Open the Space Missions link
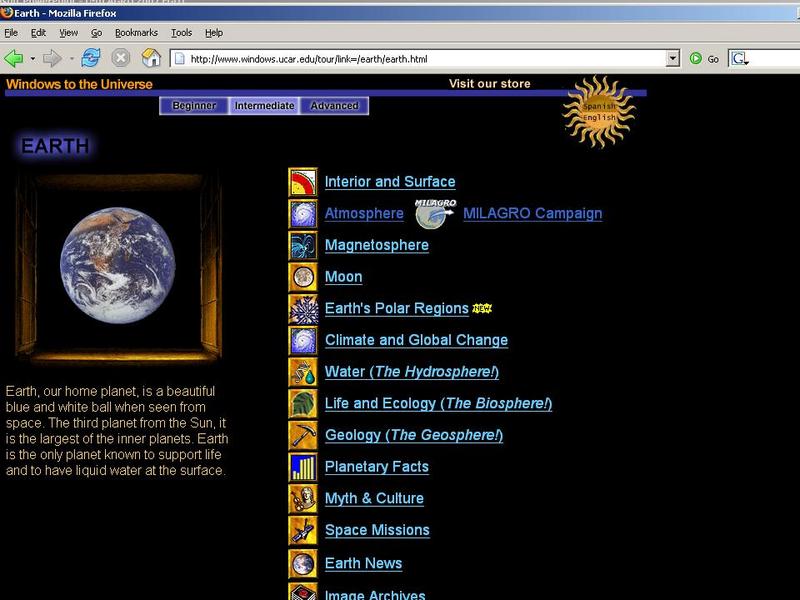The image size is (800, 600). pos(377,530)
